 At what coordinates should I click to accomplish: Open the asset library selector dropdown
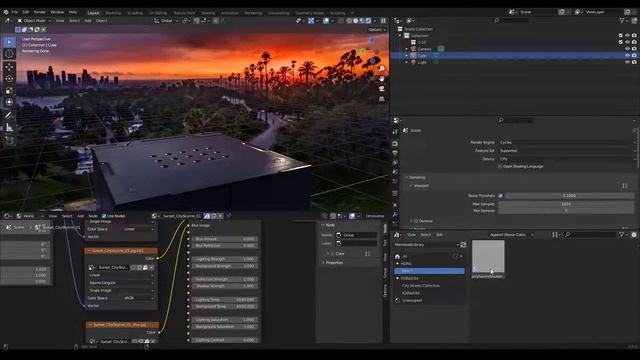427,245
